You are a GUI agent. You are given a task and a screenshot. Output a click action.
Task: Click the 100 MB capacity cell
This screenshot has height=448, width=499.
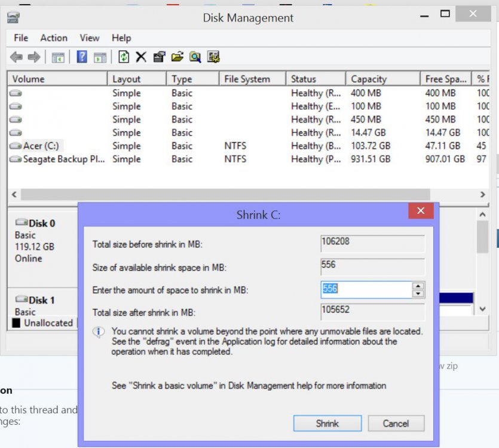(x=366, y=106)
